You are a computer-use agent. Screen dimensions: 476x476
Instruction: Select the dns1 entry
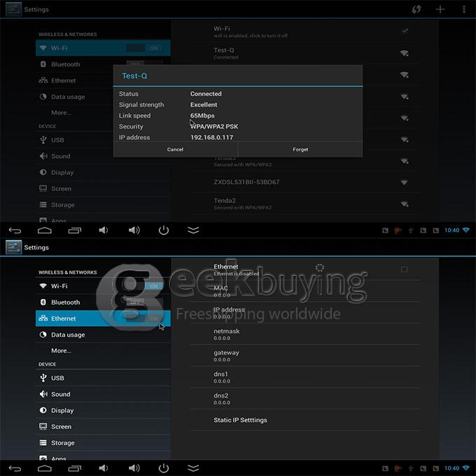(305, 377)
